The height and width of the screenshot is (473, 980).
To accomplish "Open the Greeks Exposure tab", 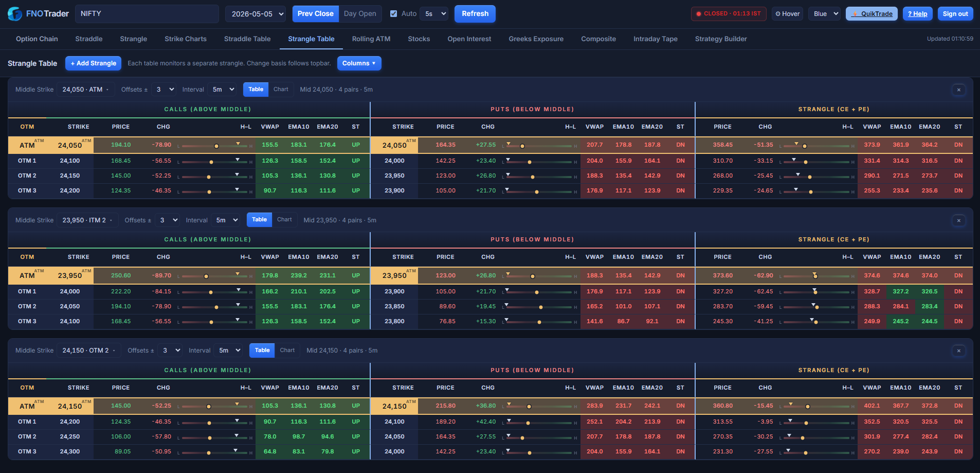I will [536, 39].
